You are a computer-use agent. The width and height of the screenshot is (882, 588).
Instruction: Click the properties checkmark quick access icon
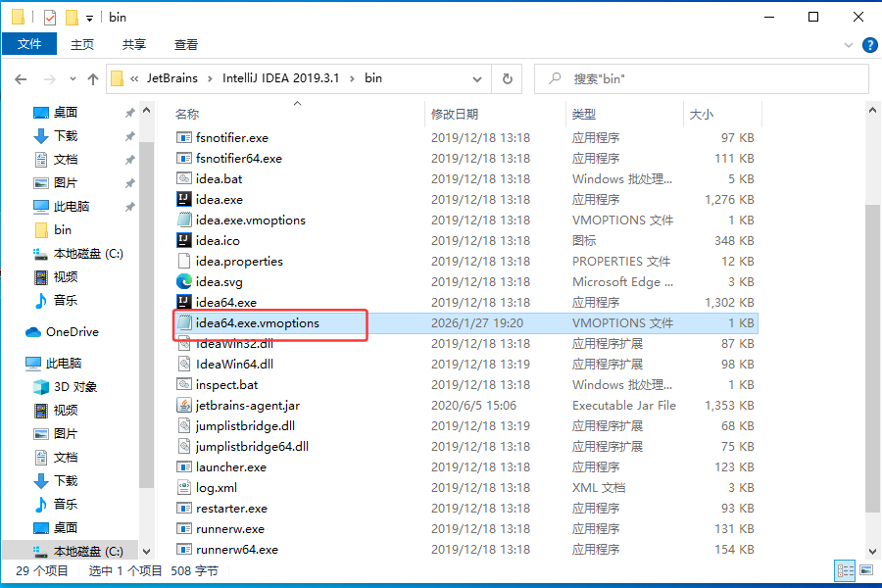50,18
